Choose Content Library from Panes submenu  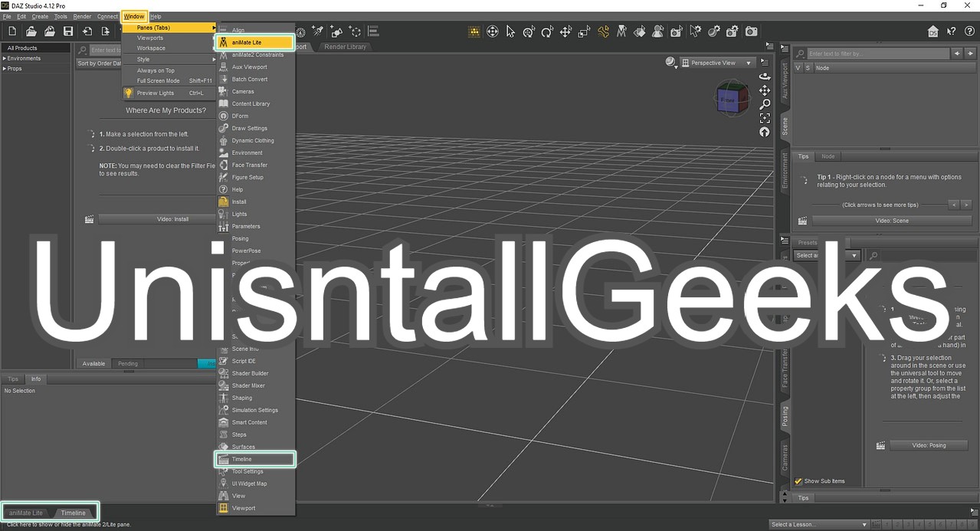tap(255, 103)
